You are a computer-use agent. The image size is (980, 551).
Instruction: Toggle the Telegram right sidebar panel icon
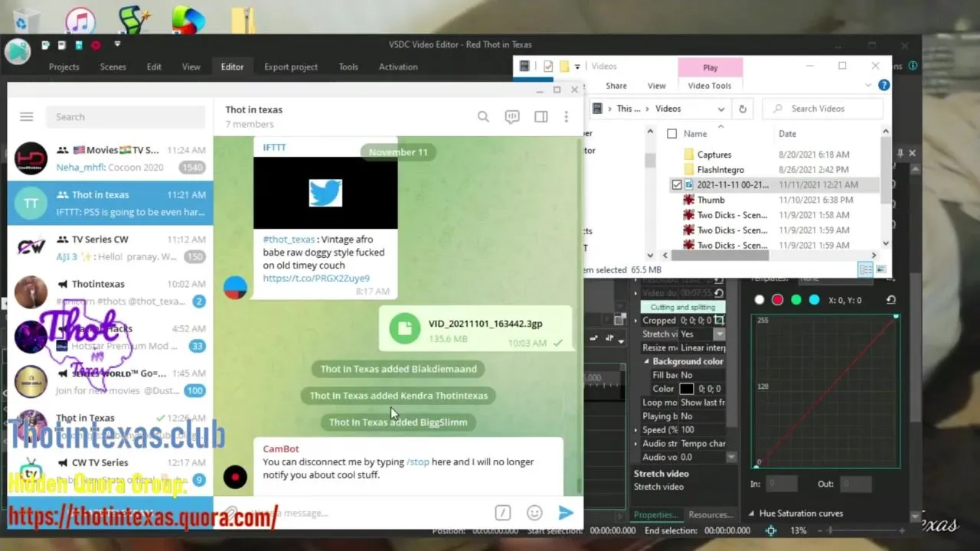(x=541, y=117)
